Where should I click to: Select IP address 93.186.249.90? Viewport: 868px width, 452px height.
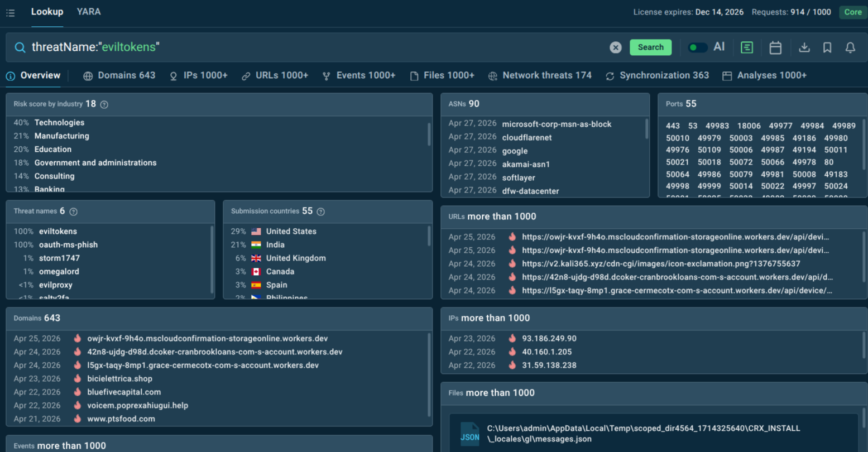click(x=549, y=338)
